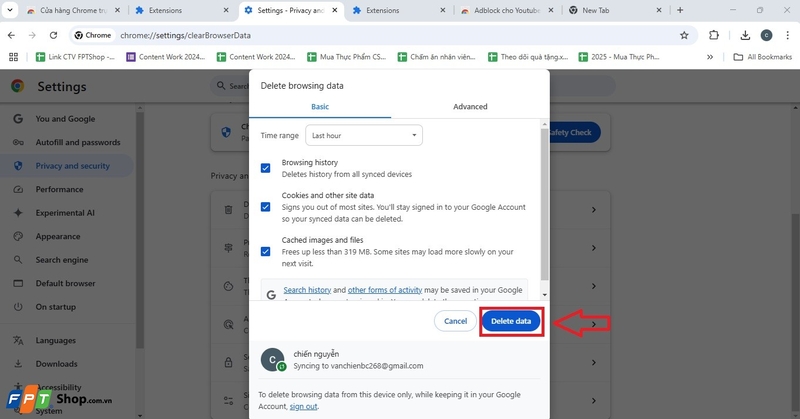Click the Google G icon in sidebar
Image resolution: width=800 pixels, height=419 pixels.
[18, 119]
